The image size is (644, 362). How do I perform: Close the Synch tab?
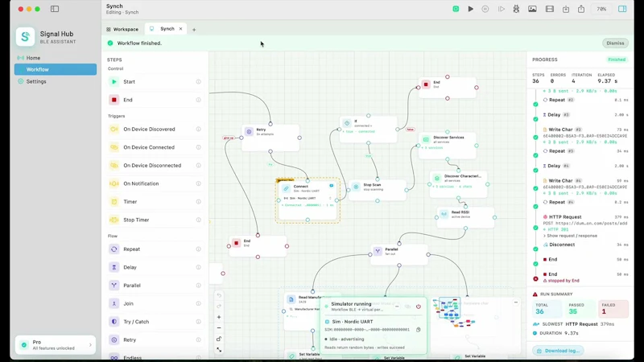point(180,29)
